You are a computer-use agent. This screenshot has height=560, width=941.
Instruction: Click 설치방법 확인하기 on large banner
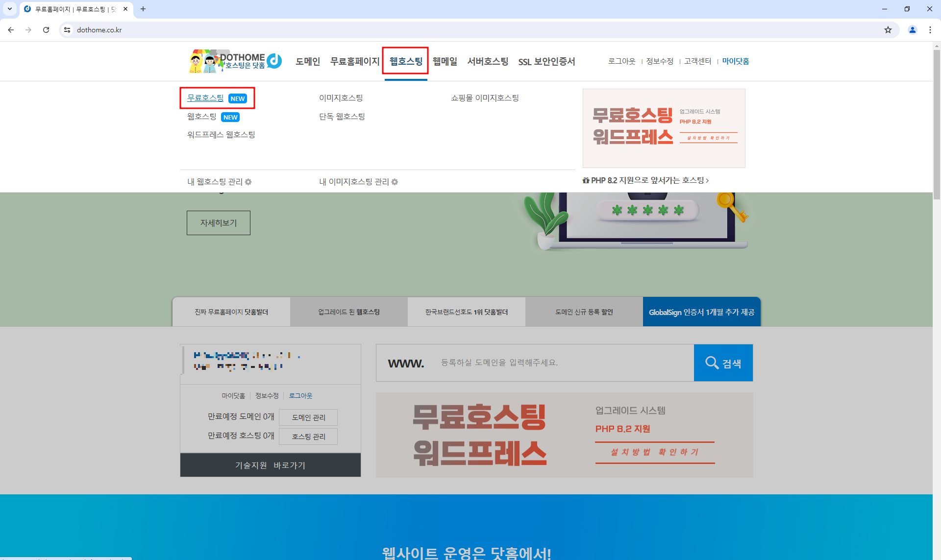pos(655,452)
